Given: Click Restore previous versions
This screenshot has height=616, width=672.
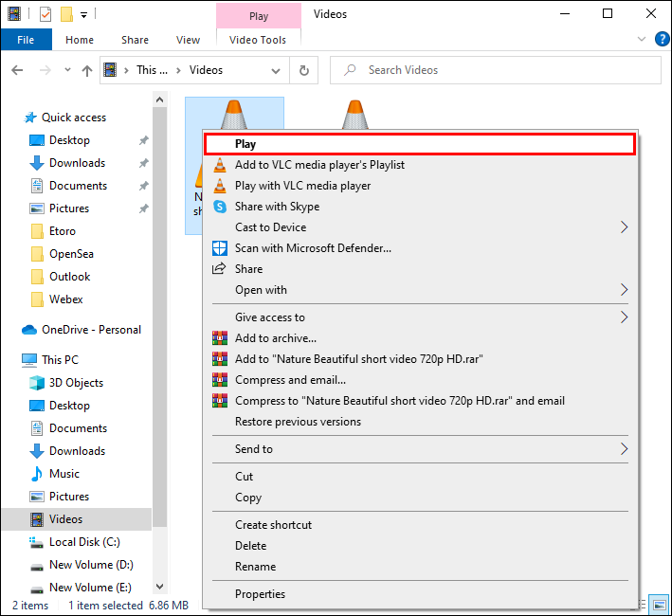Looking at the screenshot, I should pos(420,422).
